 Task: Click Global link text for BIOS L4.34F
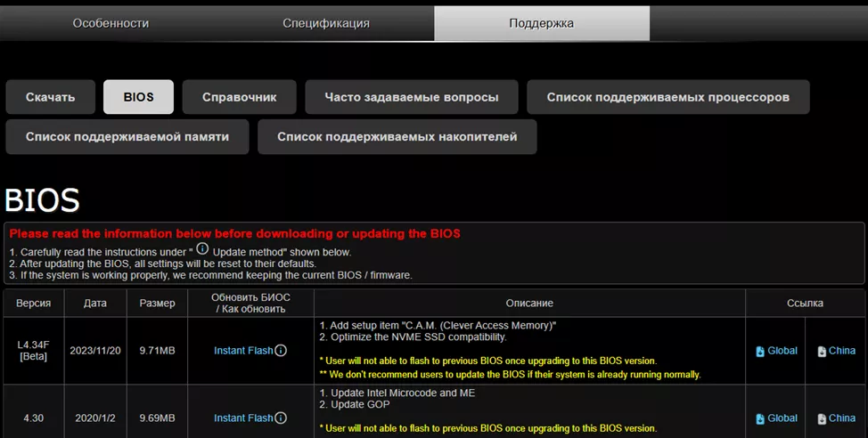tap(782, 351)
